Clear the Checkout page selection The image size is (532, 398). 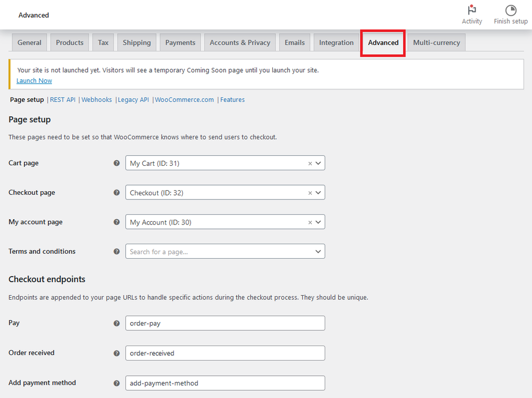point(310,193)
